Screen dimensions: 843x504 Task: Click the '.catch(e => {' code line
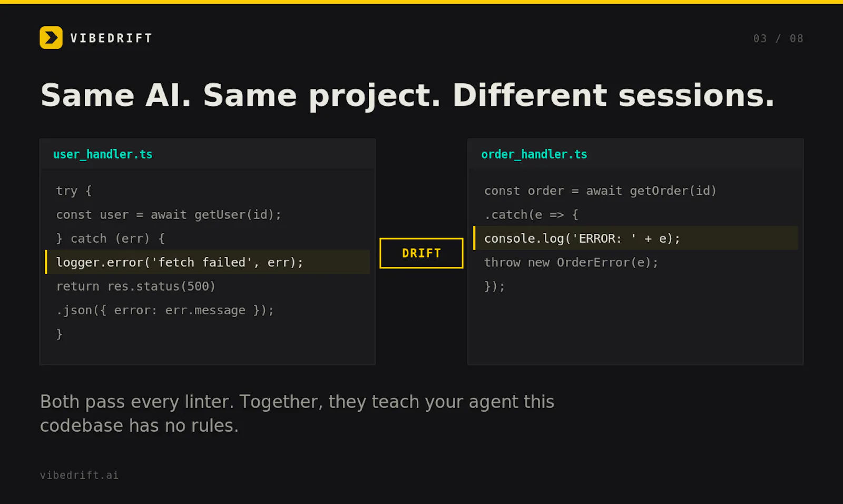point(531,214)
